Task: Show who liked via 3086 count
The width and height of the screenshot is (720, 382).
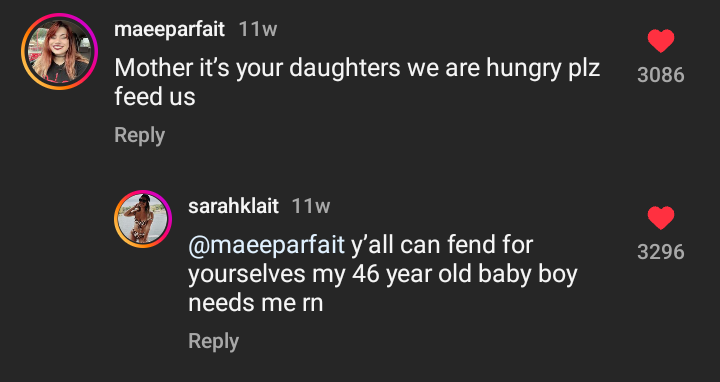Action: click(x=661, y=75)
